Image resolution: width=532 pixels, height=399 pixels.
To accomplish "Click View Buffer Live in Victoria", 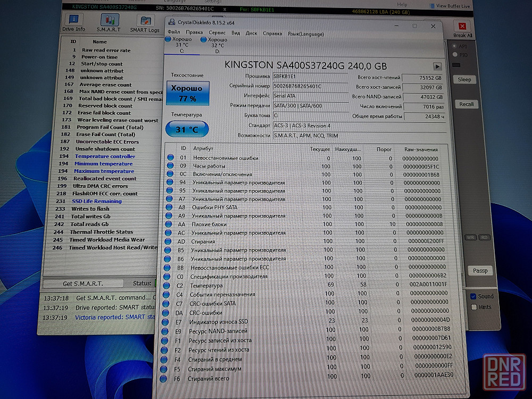I will (x=450, y=6).
